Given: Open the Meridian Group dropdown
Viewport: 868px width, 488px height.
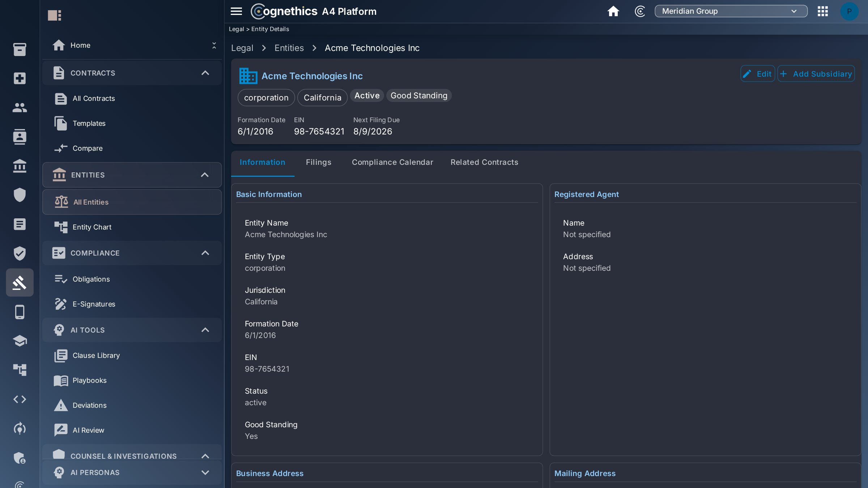Looking at the screenshot, I should [731, 11].
